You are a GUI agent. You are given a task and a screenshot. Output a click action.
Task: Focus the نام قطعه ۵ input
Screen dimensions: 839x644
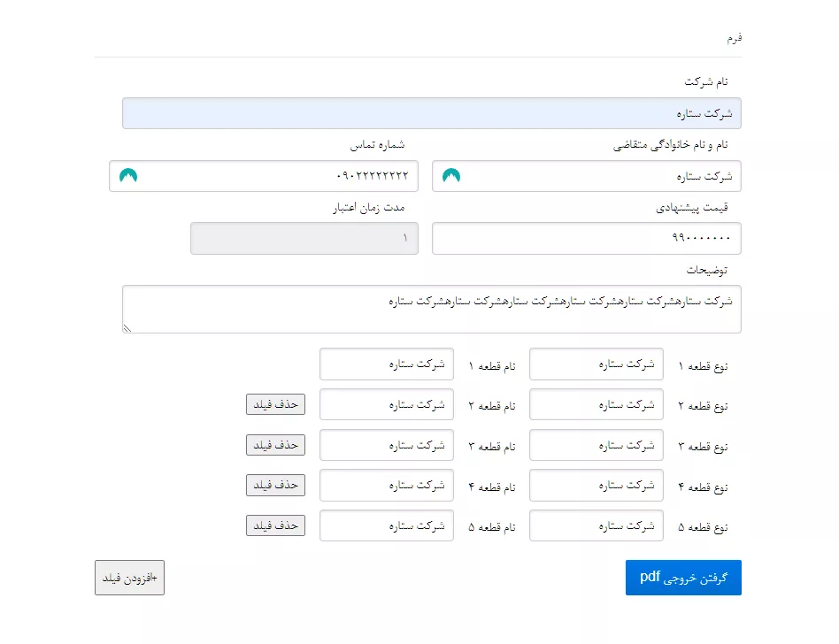(x=386, y=525)
